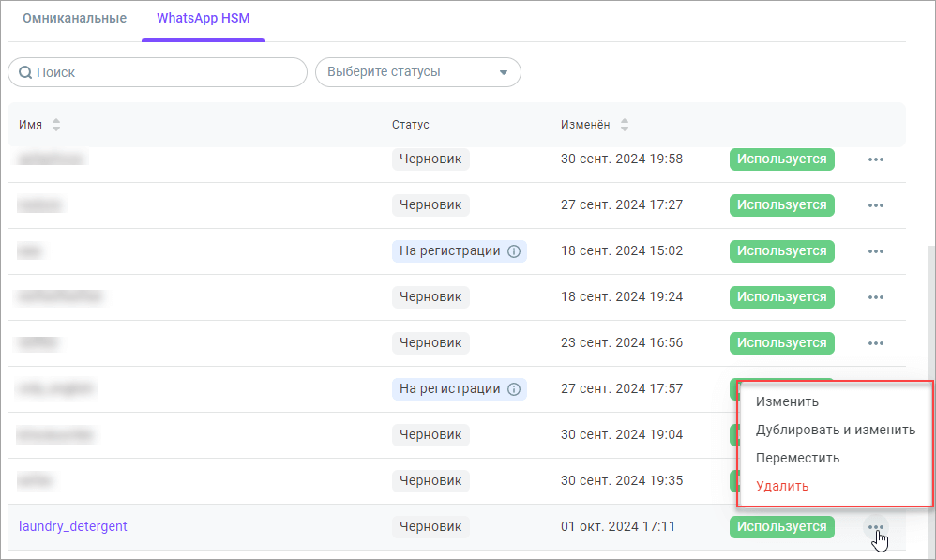This screenshot has height=560, width=936.
Task: Open three-dot menu for 18 сент. 2024 15:02 row
Action: coord(876,251)
